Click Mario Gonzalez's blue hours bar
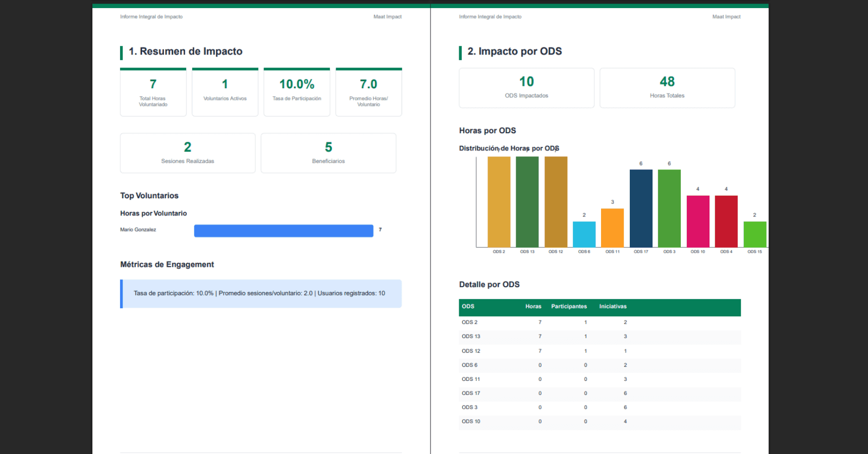The width and height of the screenshot is (868, 454). tap(283, 231)
